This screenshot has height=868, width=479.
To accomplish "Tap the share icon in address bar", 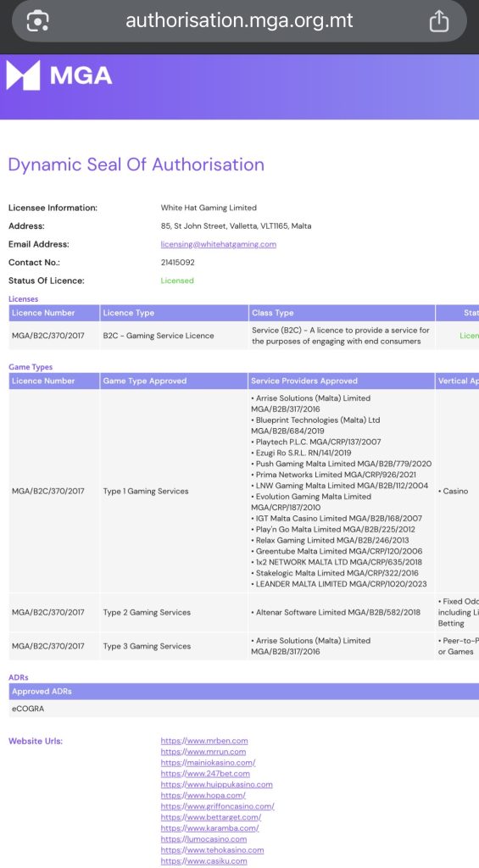I will click(x=438, y=21).
